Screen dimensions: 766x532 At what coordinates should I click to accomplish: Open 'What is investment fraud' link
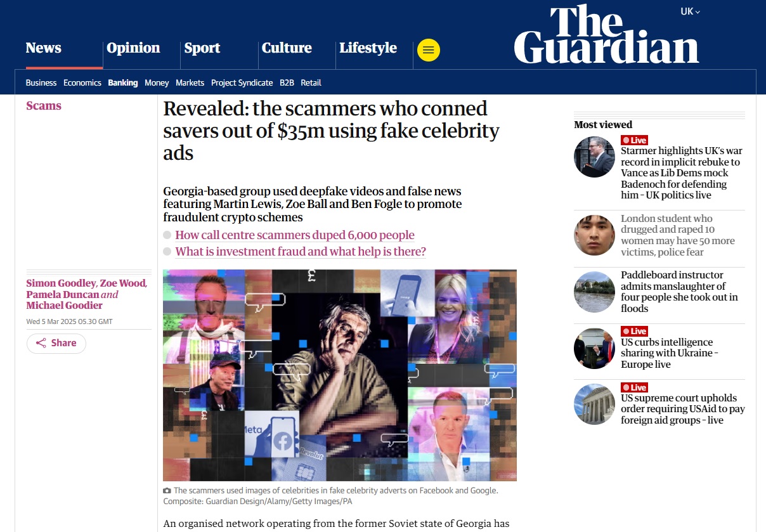(301, 252)
